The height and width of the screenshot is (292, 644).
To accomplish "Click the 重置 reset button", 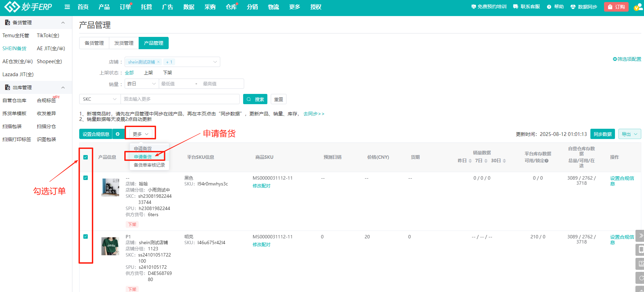I will pyautogui.click(x=279, y=99).
